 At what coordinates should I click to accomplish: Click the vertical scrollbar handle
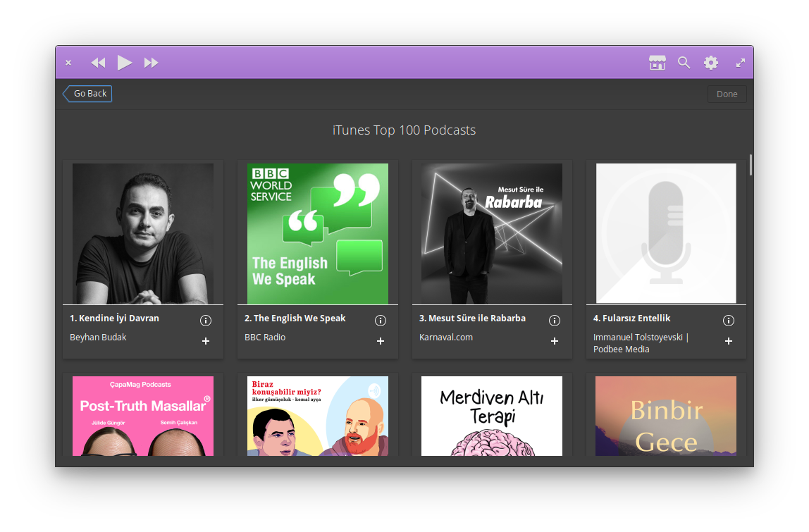coord(751,165)
